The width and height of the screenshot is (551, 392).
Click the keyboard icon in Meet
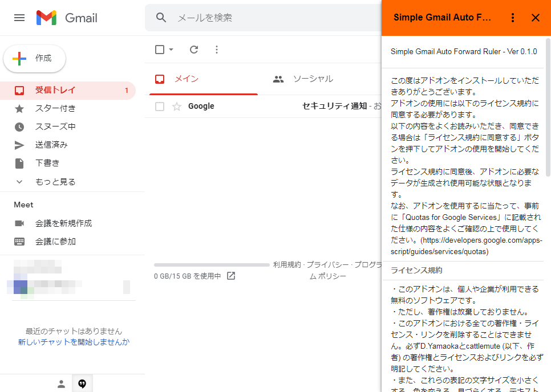[x=19, y=242]
